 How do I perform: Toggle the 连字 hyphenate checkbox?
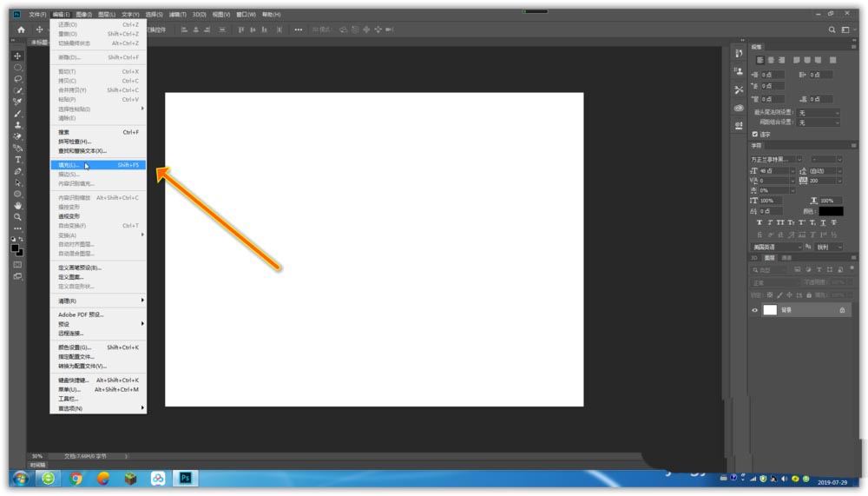click(x=754, y=134)
